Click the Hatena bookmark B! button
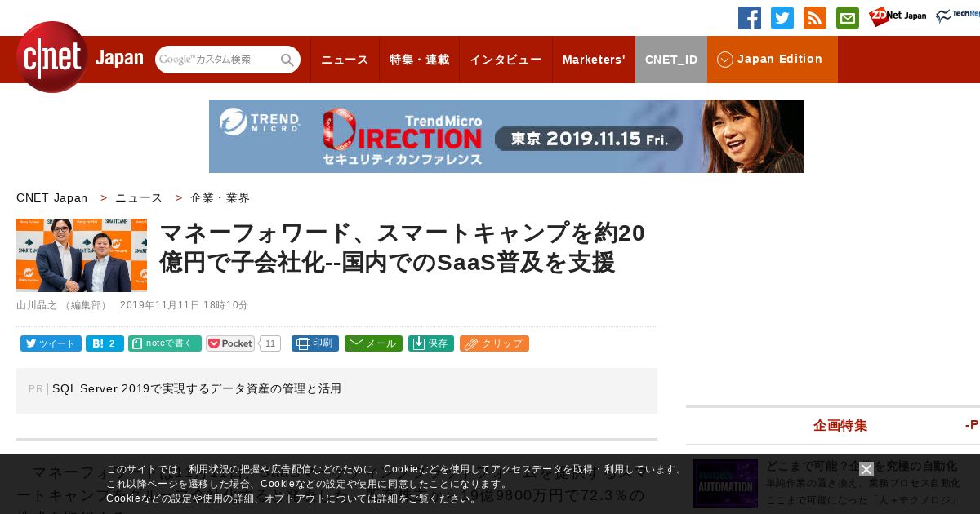Image resolution: width=980 pixels, height=514 pixels. (105, 343)
